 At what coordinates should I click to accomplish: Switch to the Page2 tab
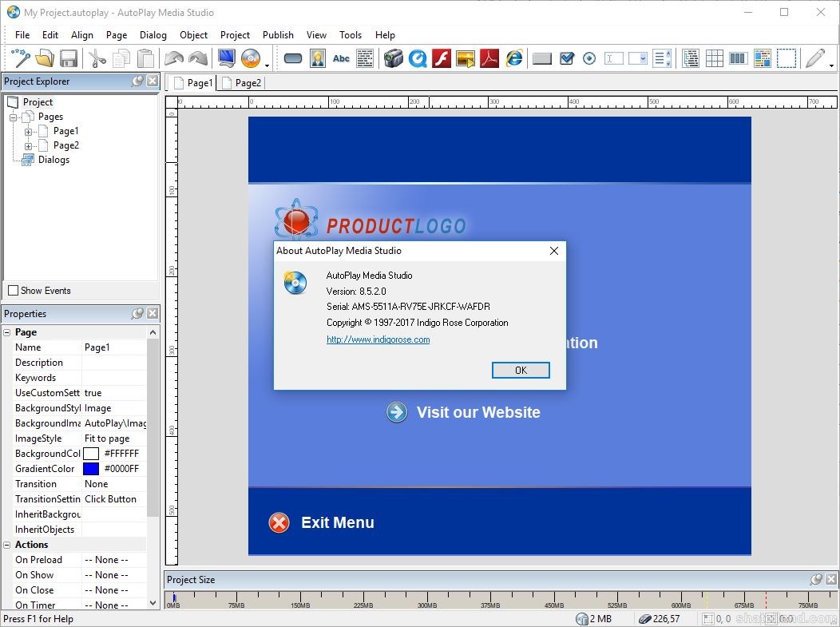(x=242, y=83)
